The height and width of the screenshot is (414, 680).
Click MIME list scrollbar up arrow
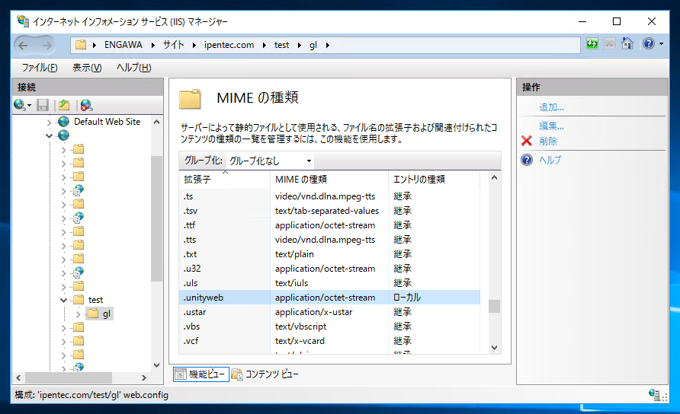[494, 178]
